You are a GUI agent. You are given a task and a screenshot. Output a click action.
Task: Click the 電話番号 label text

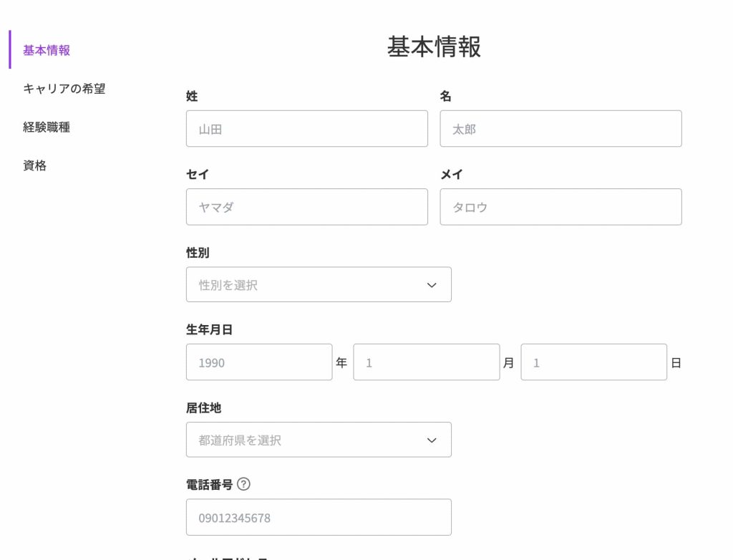(209, 485)
